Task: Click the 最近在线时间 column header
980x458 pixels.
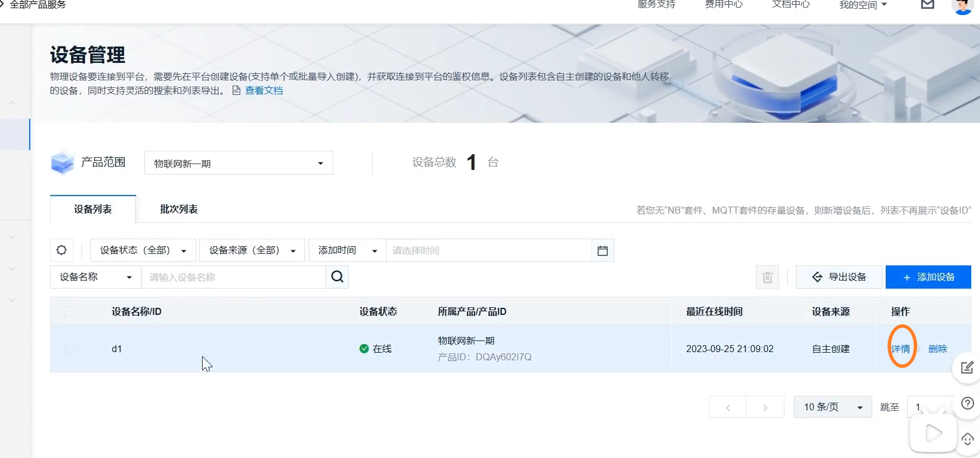Action: (714, 311)
